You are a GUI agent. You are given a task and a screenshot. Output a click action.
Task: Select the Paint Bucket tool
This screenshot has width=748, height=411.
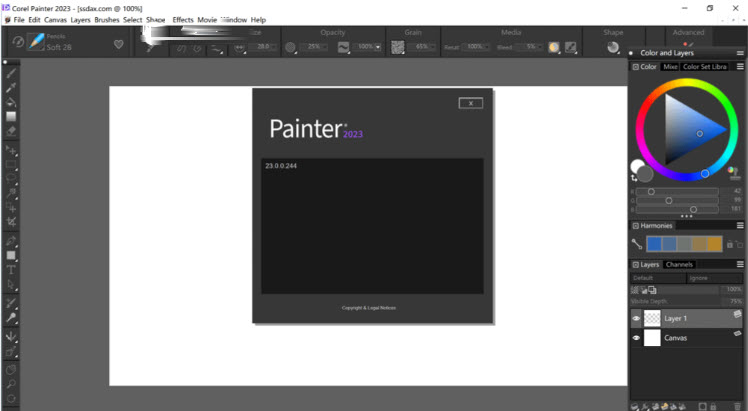click(12, 102)
